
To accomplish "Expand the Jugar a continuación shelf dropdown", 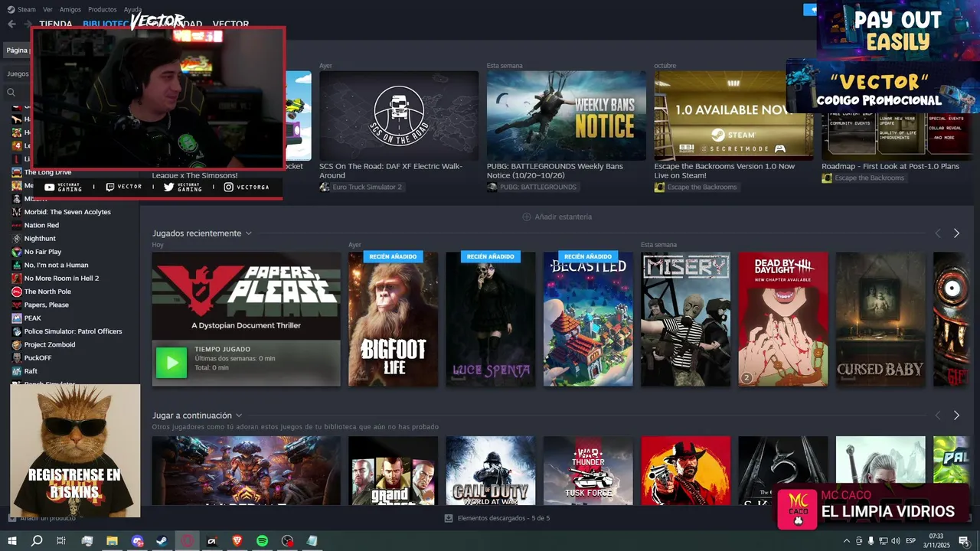I will pyautogui.click(x=239, y=416).
